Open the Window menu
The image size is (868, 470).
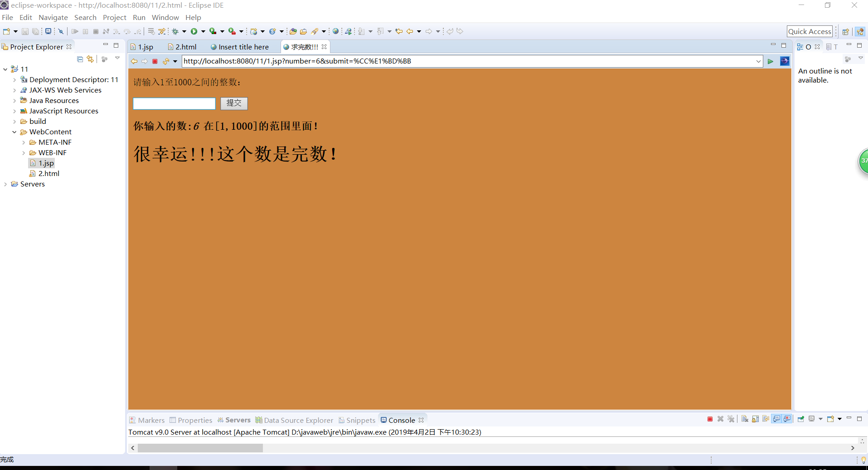click(165, 17)
